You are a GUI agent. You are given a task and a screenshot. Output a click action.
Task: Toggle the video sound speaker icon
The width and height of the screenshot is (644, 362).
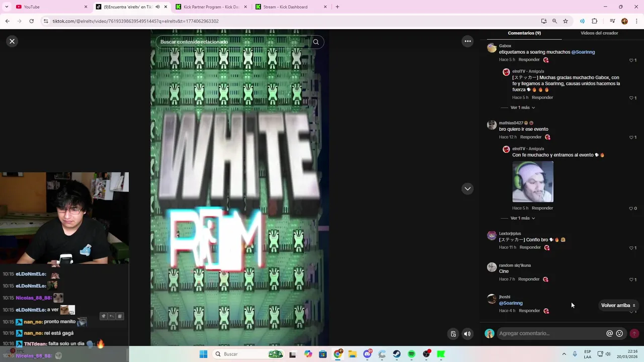point(467,333)
